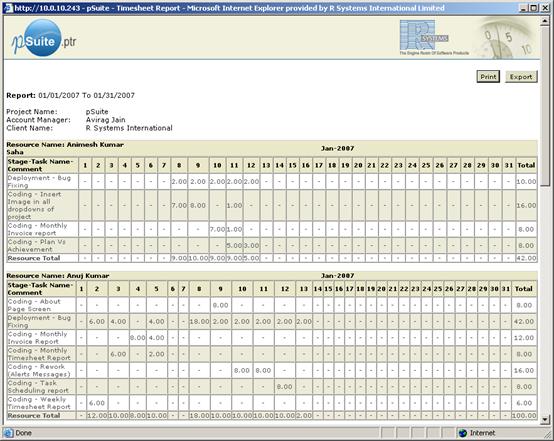This screenshot has width=554, height=441.
Task: Click Total column header in Animesh table
Action: 526,165
